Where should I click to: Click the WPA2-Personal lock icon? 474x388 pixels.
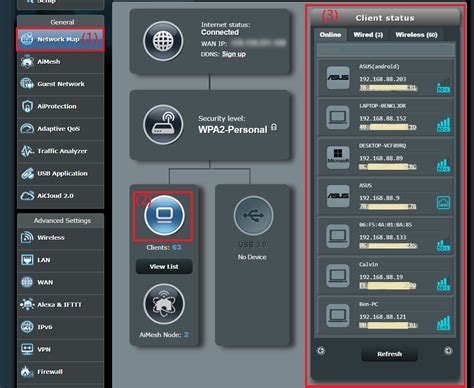[274, 127]
